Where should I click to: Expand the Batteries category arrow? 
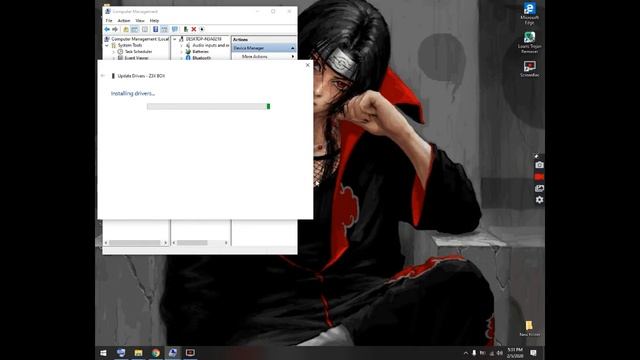coord(182,52)
